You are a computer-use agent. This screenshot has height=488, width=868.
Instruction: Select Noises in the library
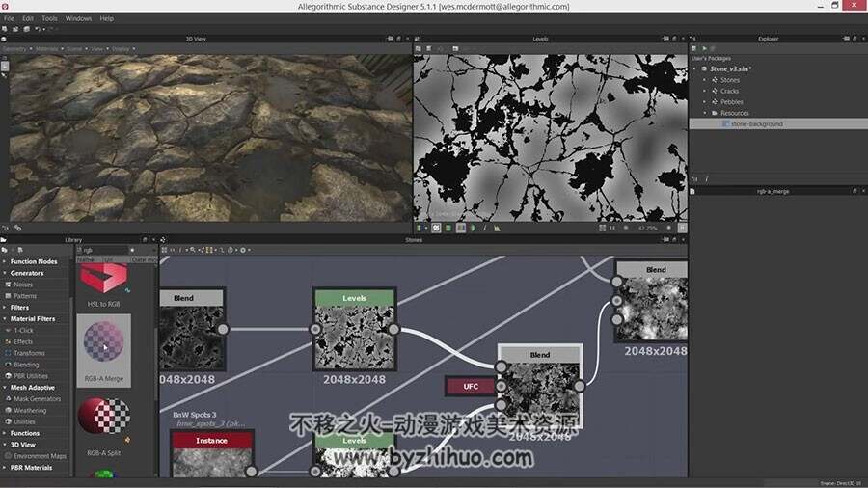pyautogui.click(x=23, y=285)
